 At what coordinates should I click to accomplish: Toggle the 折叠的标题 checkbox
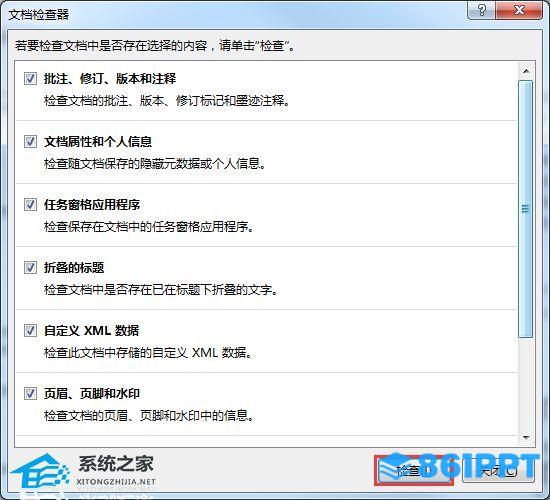tap(30, 268)
